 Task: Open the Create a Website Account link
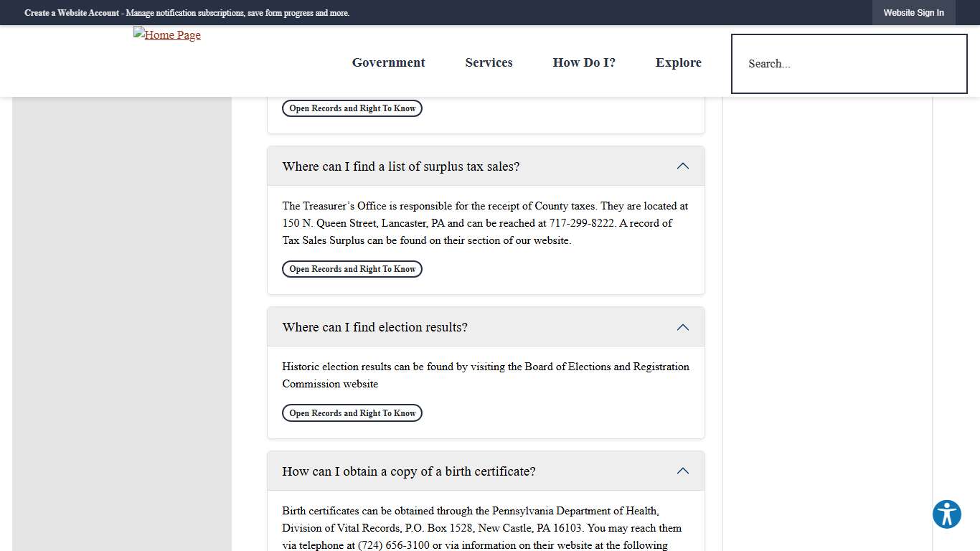click(x=72, y=12)
